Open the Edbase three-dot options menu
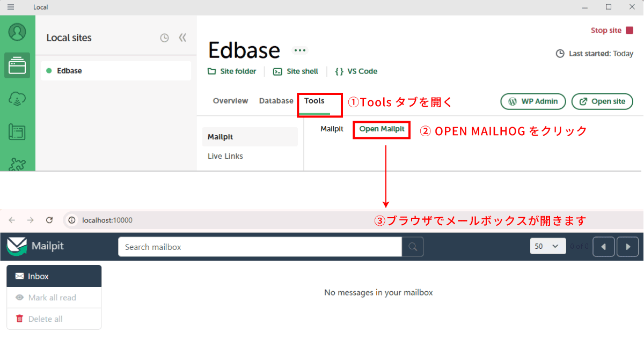The image size is (644, 362). (x=300, y=50)
